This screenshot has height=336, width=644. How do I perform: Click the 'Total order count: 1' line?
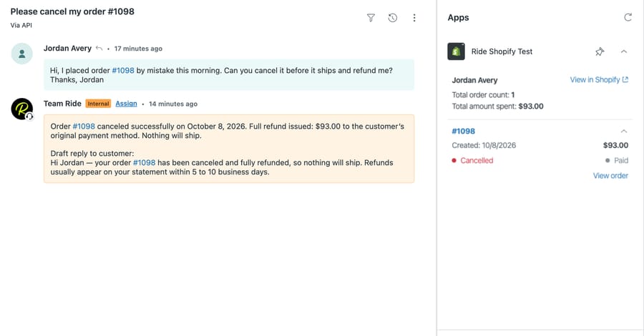(484, 95)
